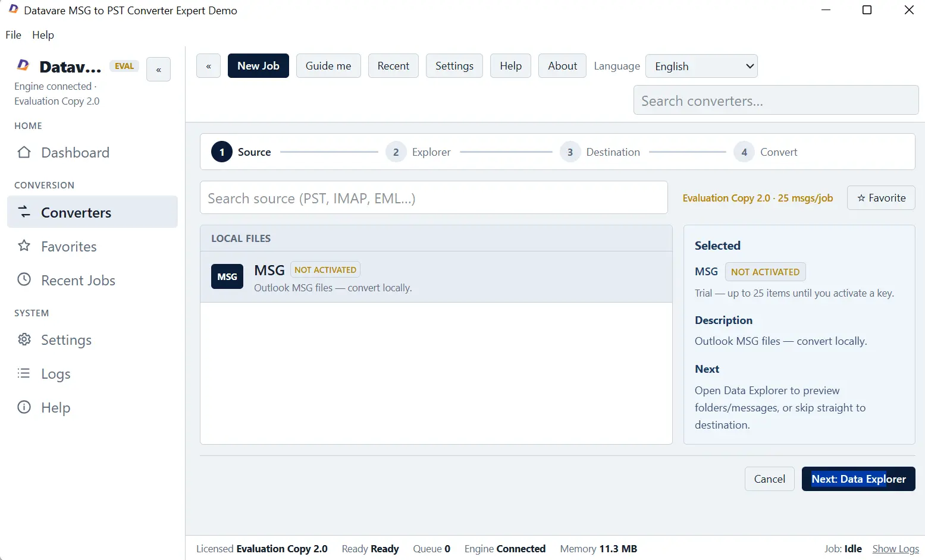This screenshot has width=925, height=560.
Task: Click the Queue 0 status entry
Action: pyautogui.click(x=432, y=549)
